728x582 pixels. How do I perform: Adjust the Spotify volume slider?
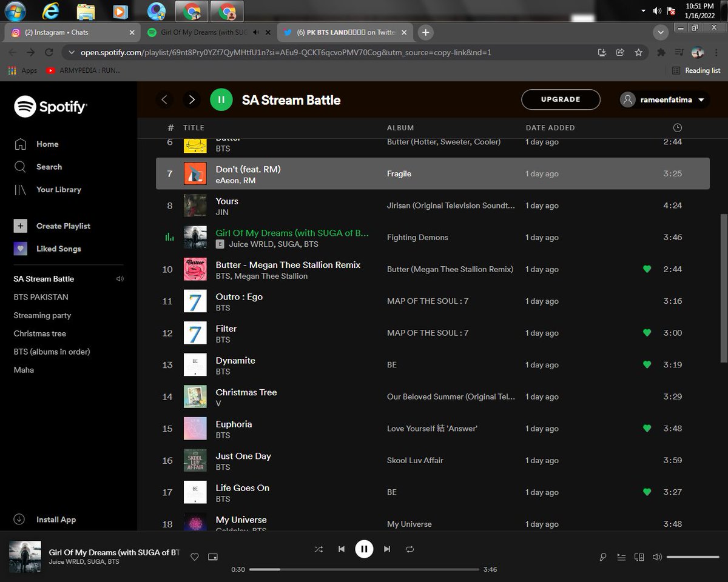click(692, 557)
